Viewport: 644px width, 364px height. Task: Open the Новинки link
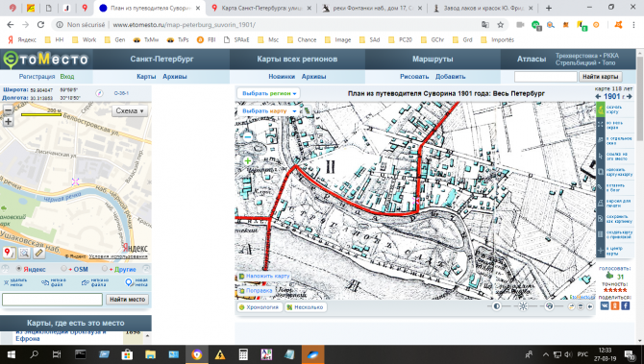click(x=282, y=76)
